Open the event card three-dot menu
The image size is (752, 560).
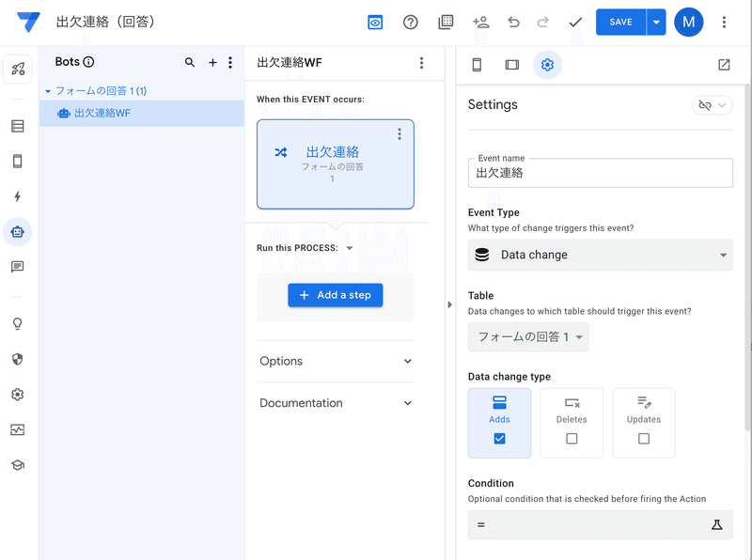[x=399, y=134]
